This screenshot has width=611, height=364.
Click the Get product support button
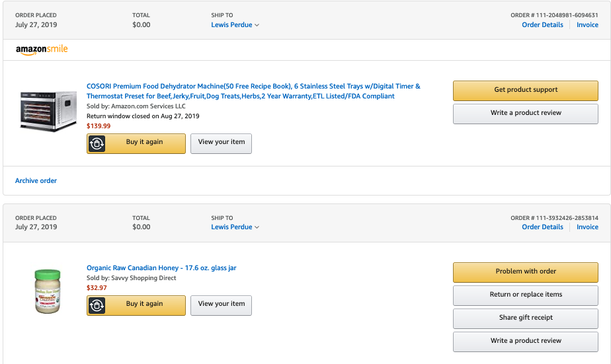tap(525, 91)
